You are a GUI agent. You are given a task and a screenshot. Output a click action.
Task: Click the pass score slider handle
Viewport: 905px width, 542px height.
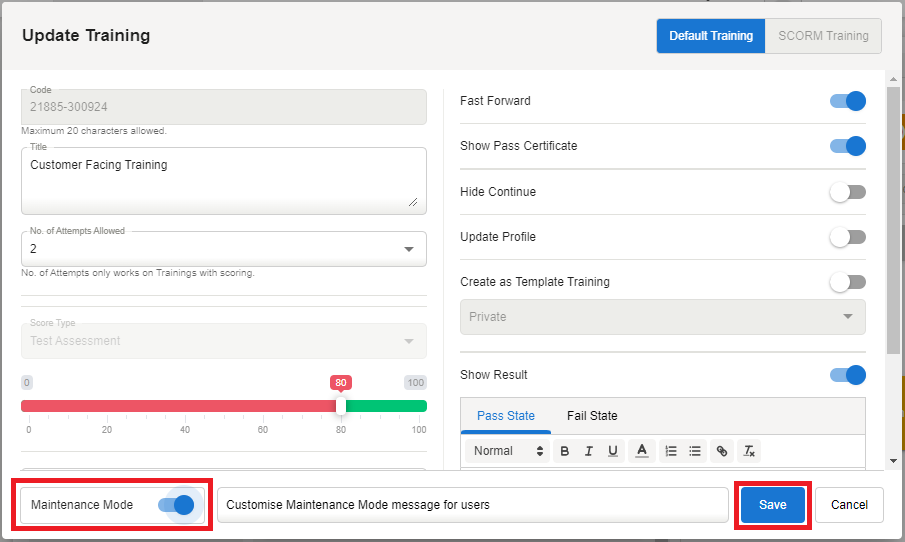tap(341, 406)
